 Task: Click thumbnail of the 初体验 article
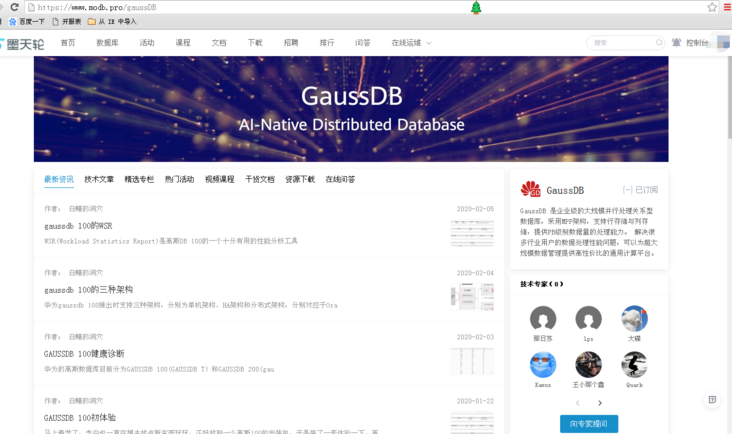coord(472,422)
